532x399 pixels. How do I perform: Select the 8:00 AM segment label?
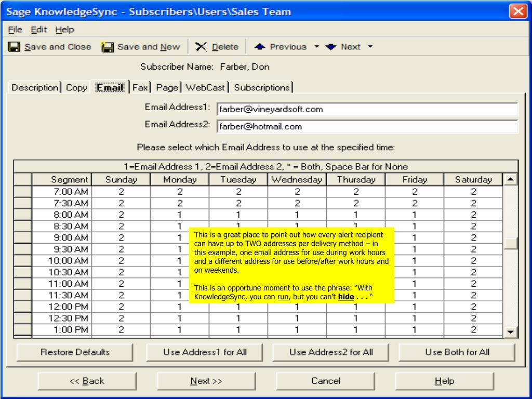click(62, 215)
